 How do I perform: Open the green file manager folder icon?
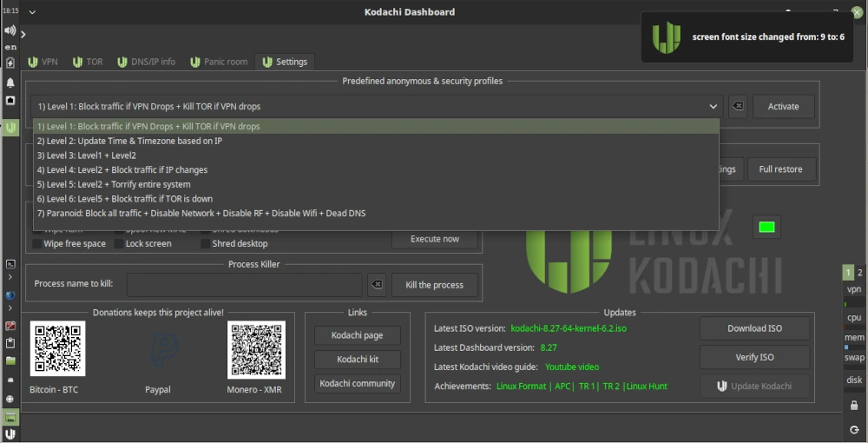[10, 360]
